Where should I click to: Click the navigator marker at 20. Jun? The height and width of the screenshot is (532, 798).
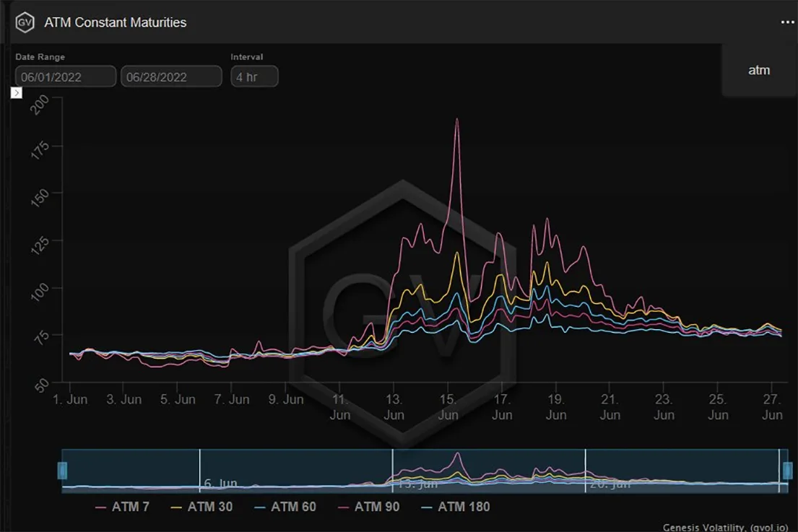click(x=585, y=471)
